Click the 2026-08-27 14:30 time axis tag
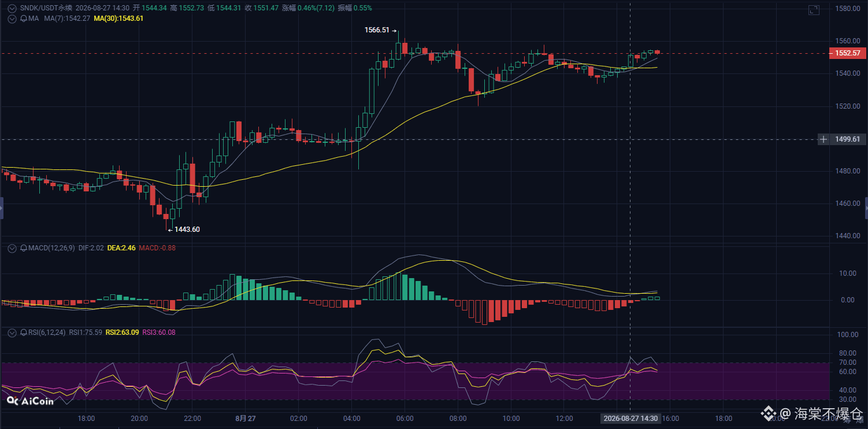The width and height of the screenshot is (868, 429). [x=630, y=418]
